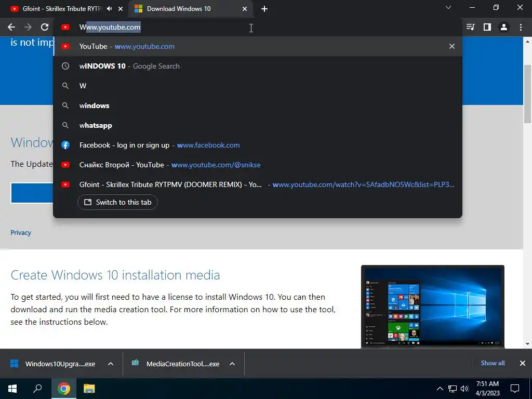Open the Chrome profile menu
Image resolution: width=532 pixels, height=399 pixels.
coord(504,27)
